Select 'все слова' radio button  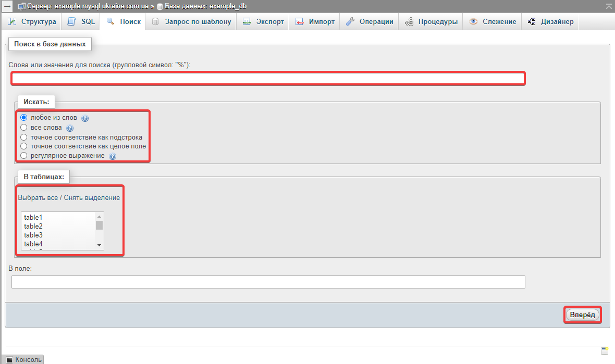pos(23,128)
